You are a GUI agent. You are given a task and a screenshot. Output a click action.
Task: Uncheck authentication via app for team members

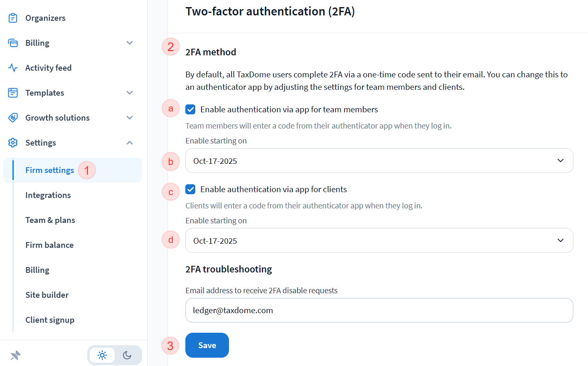point(190,109)
